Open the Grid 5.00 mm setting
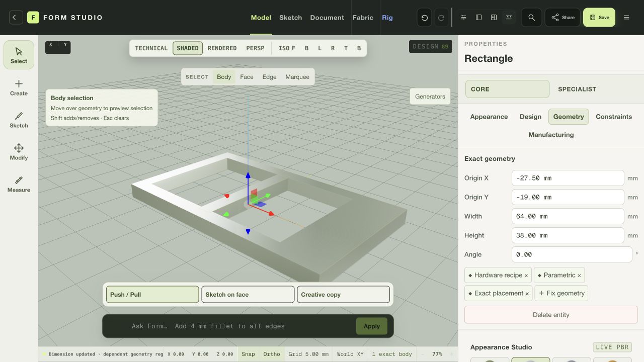Screen dimensions: 644x362 tap(308, 354)
